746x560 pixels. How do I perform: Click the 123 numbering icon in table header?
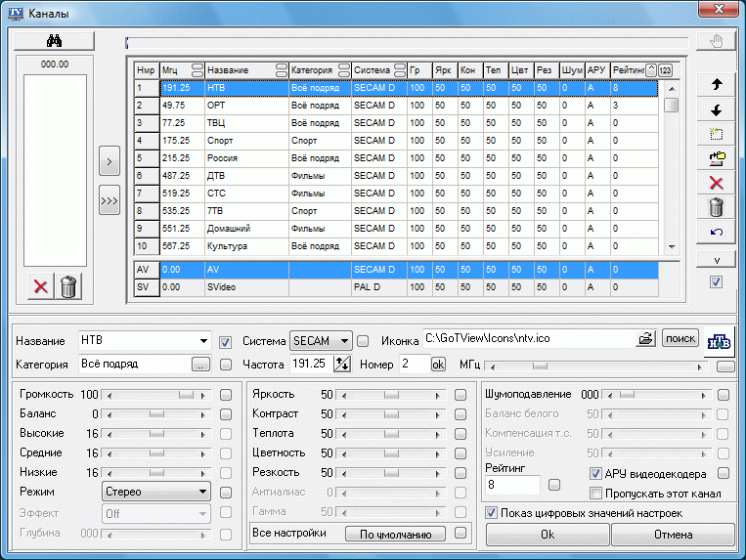(665, 70)
